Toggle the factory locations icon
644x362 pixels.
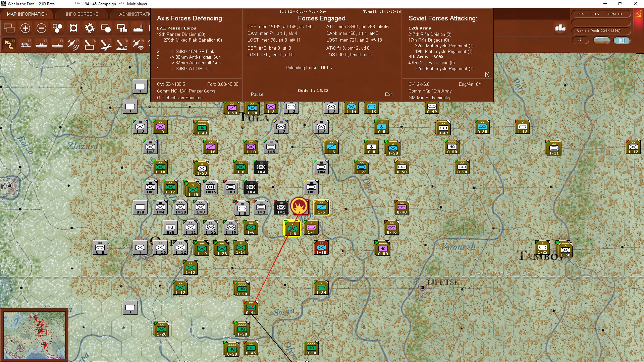coord(138,28)
